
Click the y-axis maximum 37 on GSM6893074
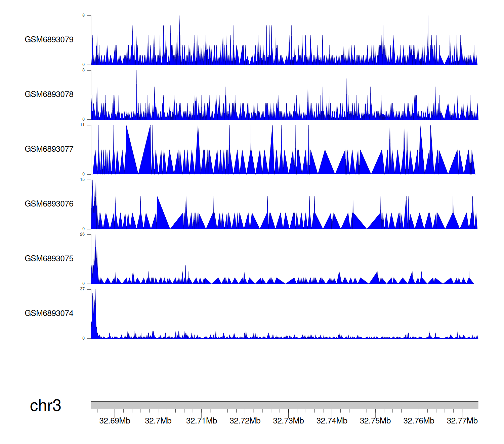[x=82, y=289]
